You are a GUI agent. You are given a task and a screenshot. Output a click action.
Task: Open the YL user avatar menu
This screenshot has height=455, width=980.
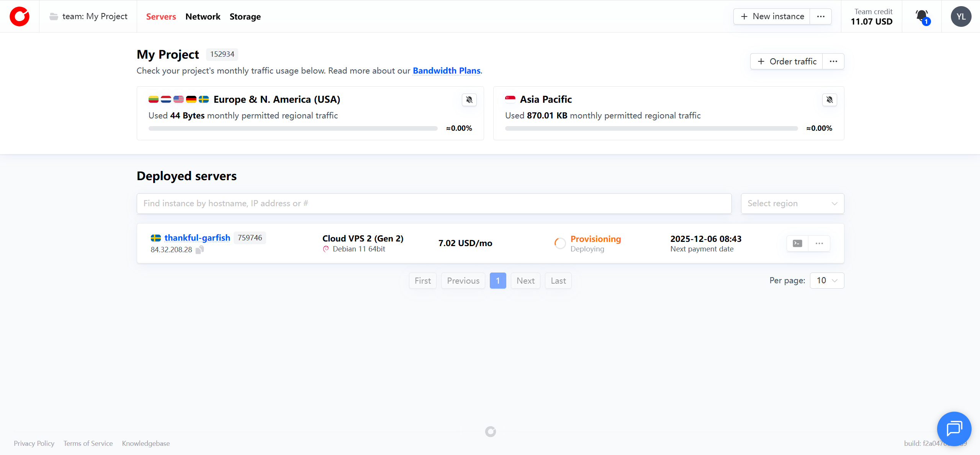coord(961,16)
